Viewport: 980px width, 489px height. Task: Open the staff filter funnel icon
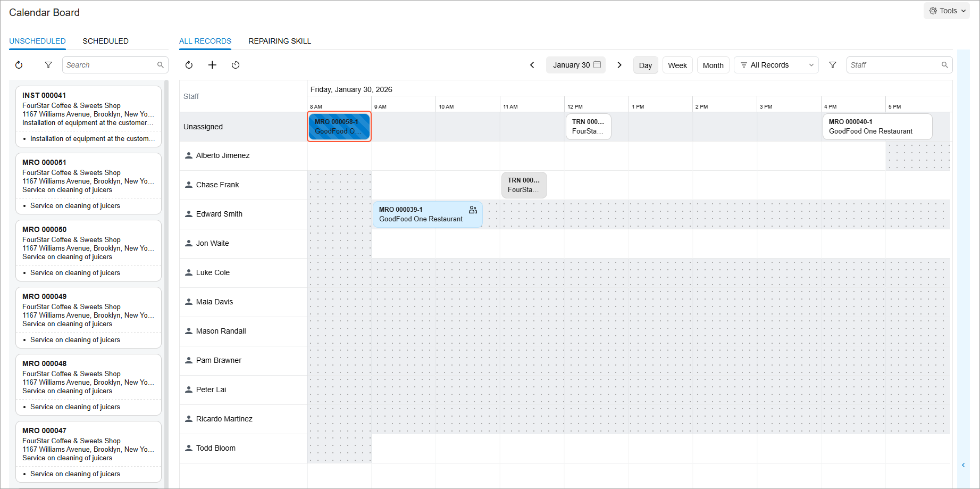(x=833, y=65)
